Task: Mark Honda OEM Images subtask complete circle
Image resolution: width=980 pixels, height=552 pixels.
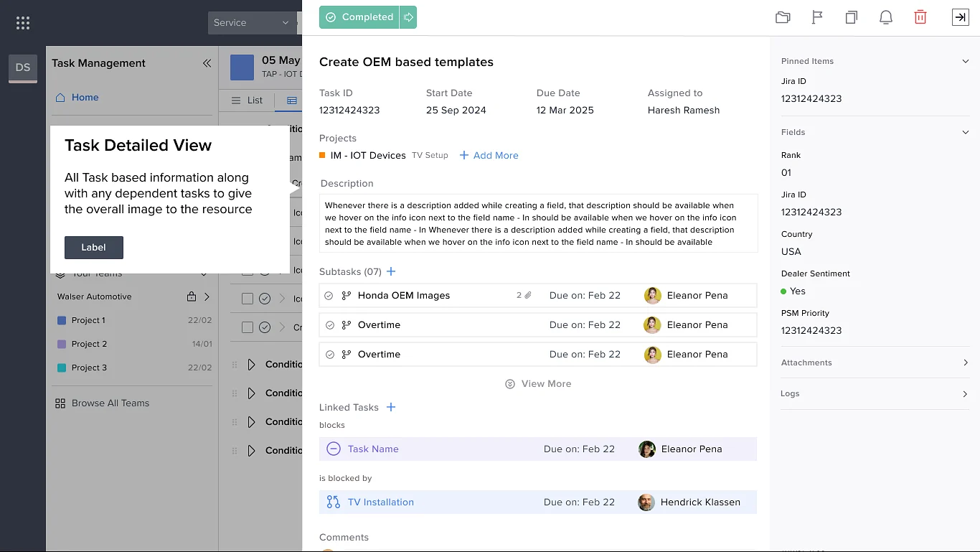Action: click(329, 296)
